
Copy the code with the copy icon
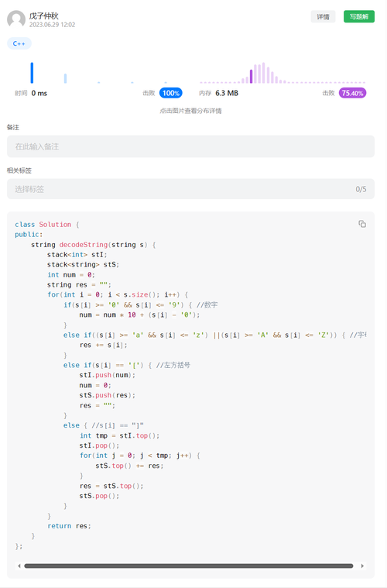click(x=362, y=224)
